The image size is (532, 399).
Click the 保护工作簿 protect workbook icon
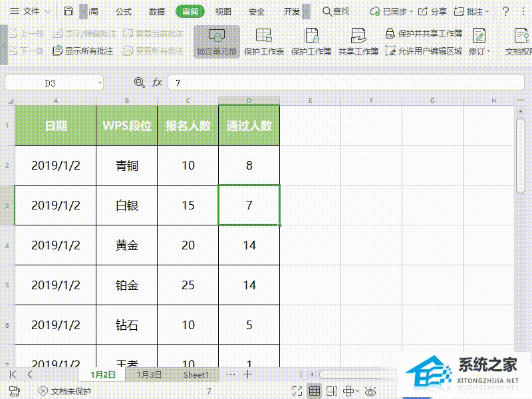click(x=311, y=42)
